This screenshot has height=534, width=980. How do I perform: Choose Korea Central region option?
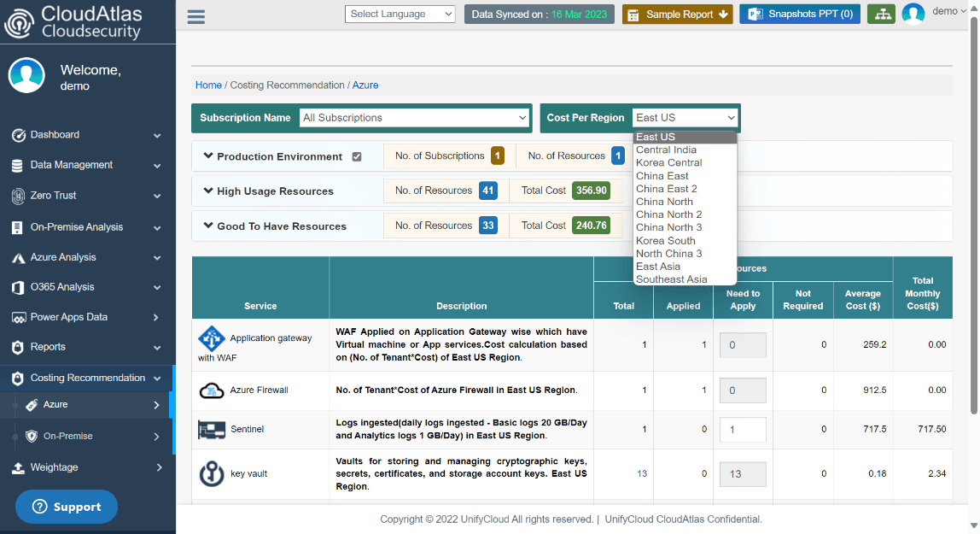[685, 162]
